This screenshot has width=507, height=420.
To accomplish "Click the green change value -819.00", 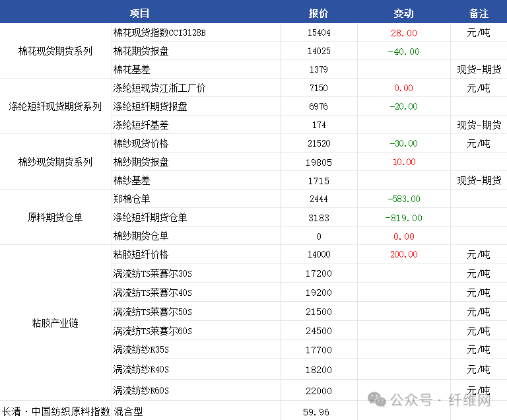I will [x=403, y=218].
